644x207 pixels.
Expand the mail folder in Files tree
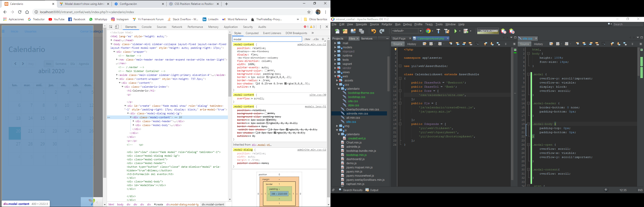tap(335, 43)
